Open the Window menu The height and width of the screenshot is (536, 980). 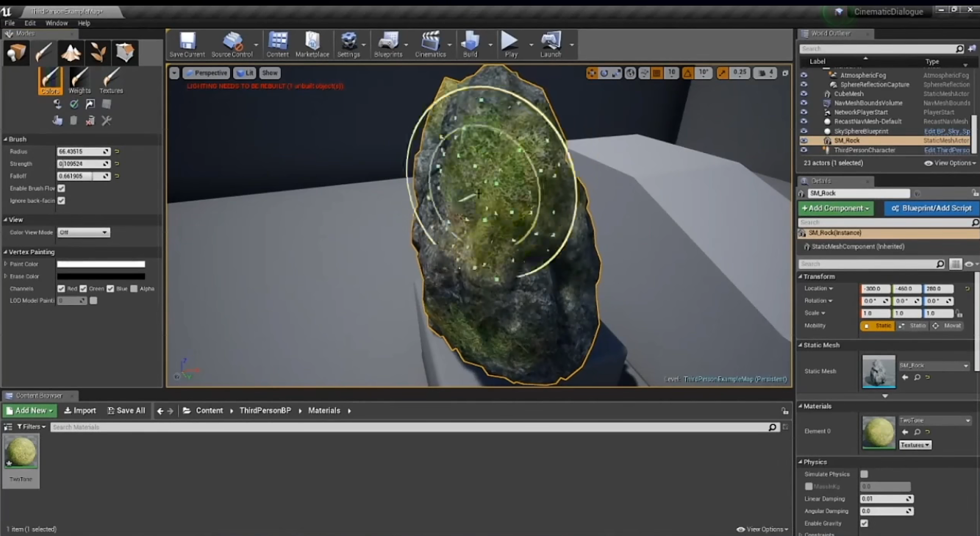57,24
